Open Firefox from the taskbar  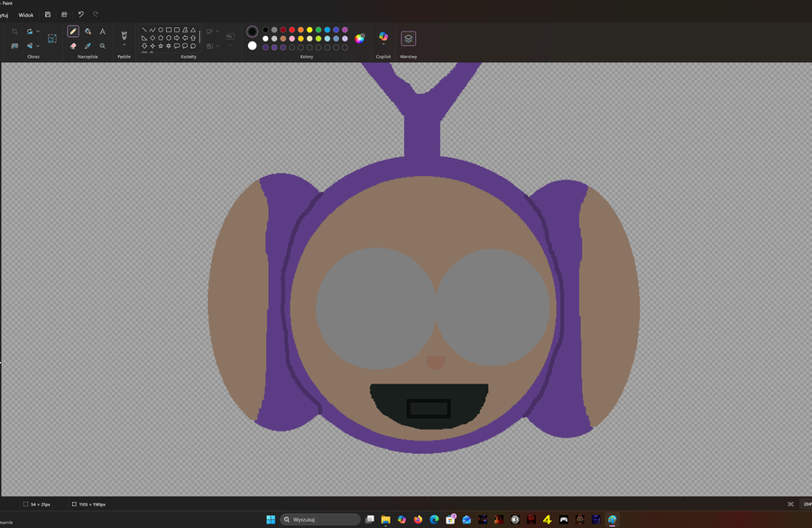(x=418, y=519)
